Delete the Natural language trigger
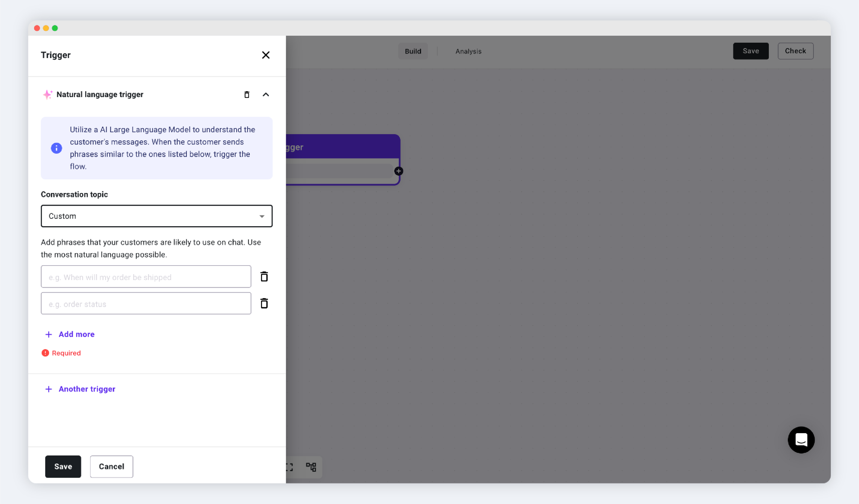The image size is (859, 504). click(x=246, y=95)
